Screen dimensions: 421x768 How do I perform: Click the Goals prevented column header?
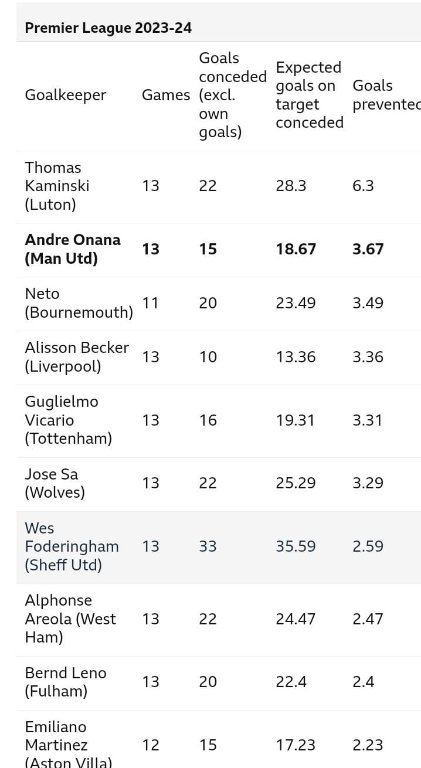click(387, 95)
